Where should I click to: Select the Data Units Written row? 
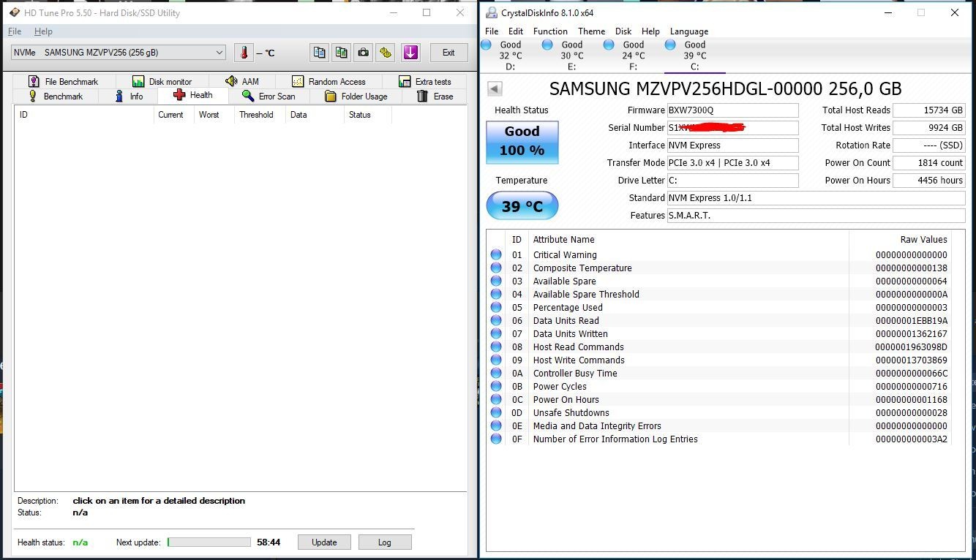719,334
